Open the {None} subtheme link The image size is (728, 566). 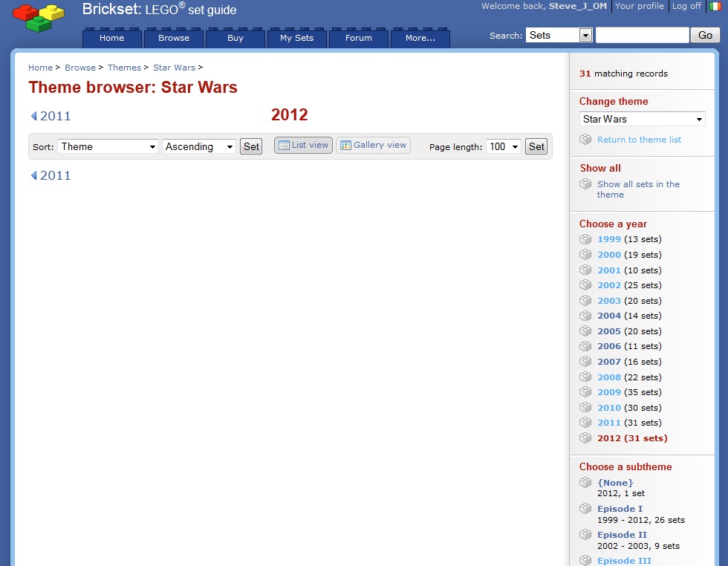(x=615, y=483)
